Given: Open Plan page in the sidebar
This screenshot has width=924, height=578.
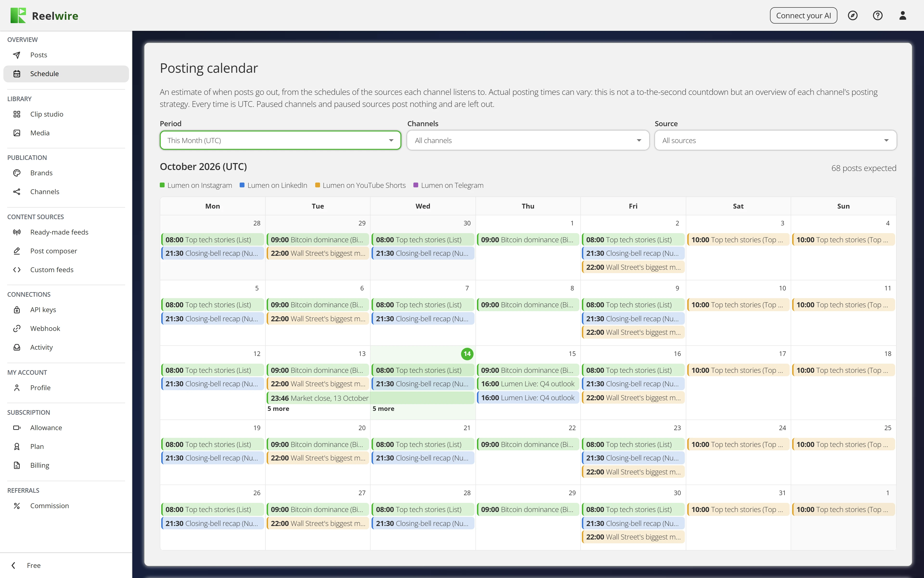Looking at the screenshot, I should coord(66,447).
